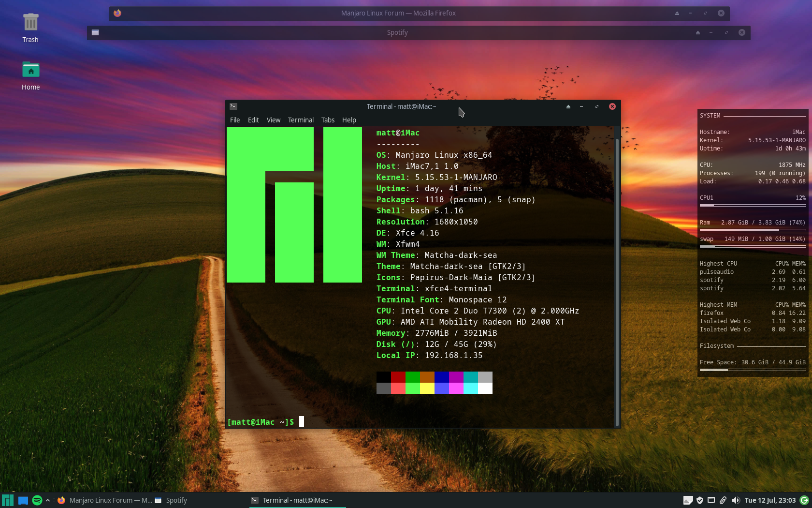
Task: Select the Trash desktop icon
Action: pyautogui.click(x=30, y=28)
